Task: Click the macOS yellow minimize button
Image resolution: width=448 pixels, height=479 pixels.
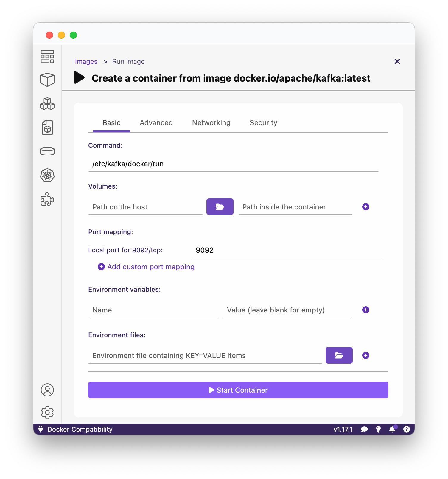Action: 61,35
